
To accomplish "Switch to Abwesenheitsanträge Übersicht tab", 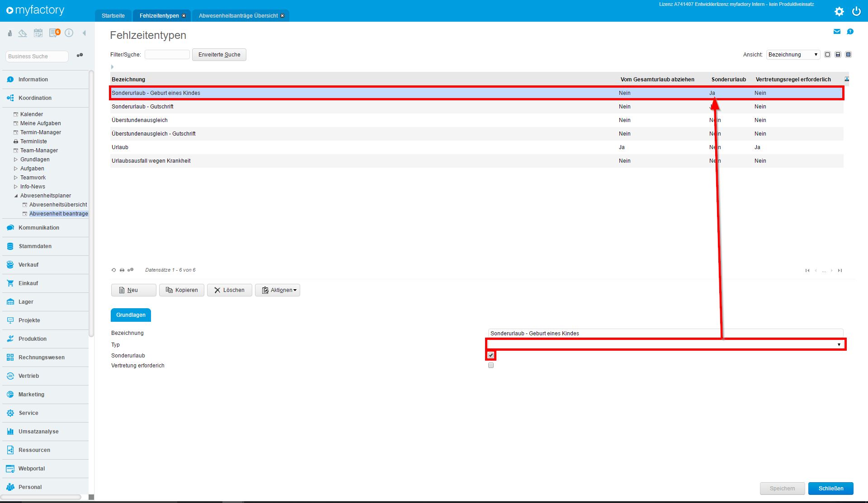I will [x=238, y=16].
